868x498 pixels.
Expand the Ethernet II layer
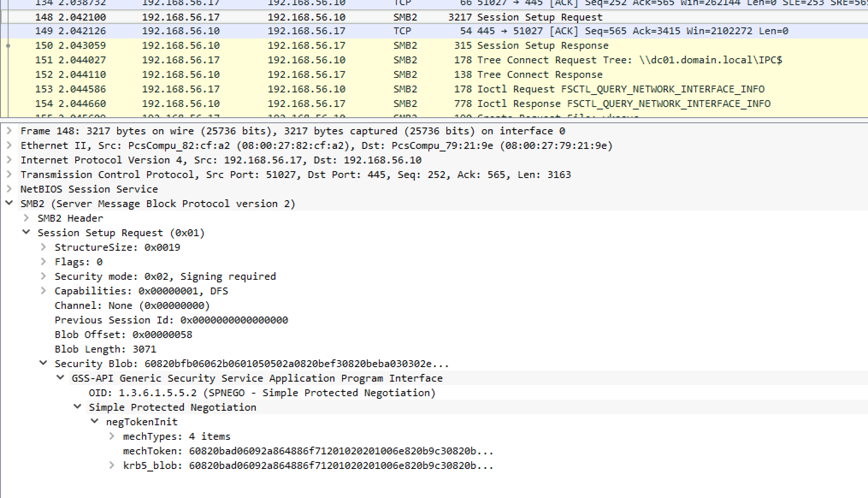pyautogui.click(x=9, y=145)
